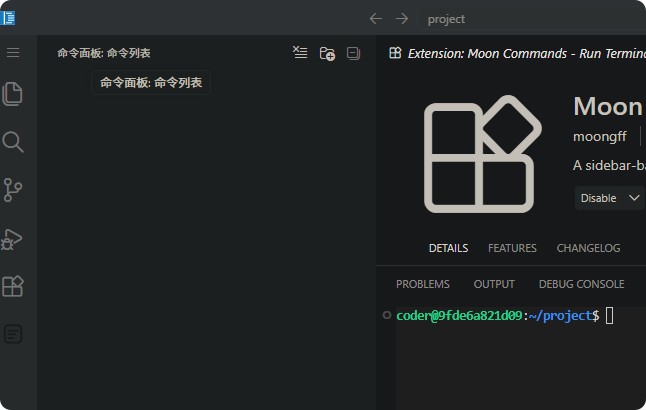The height and width of the screenshot is (410, 646).
Task: Click the app logo in the title bar
Action: pos(8,18)
